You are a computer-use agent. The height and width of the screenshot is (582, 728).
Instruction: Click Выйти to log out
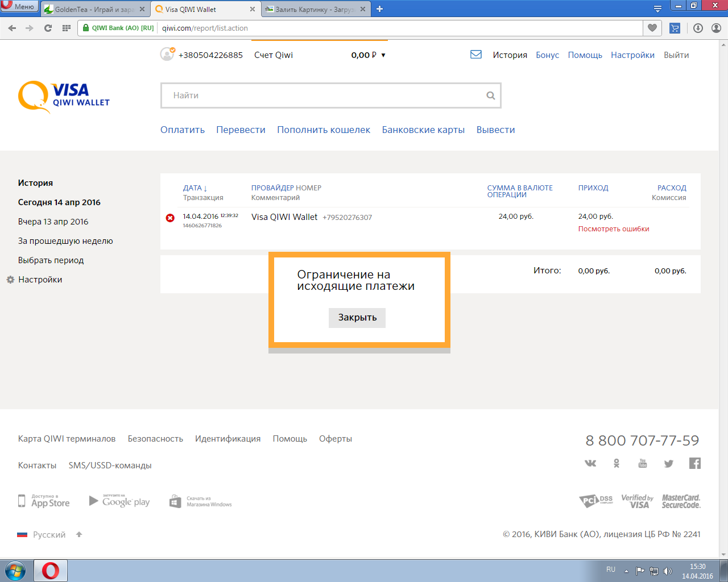(676, 55)
